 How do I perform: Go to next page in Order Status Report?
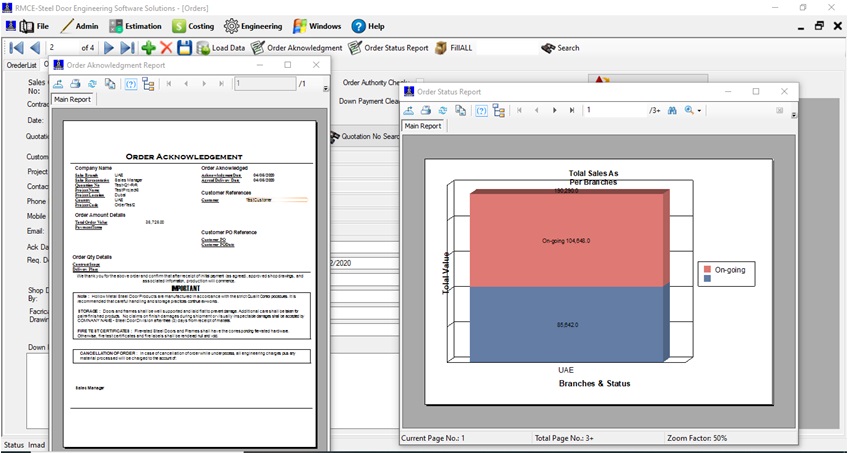coord(554,110)
